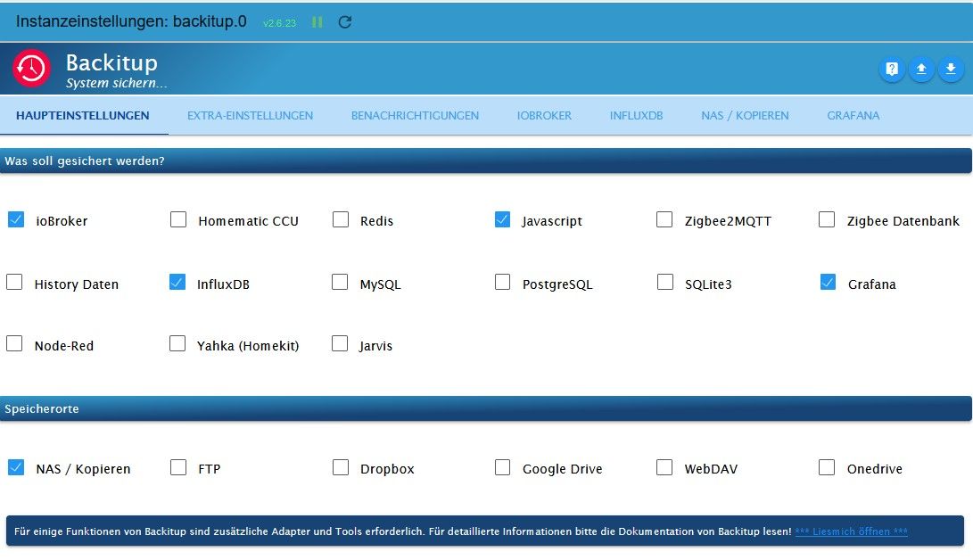The image size is (973, 560).
Task: Open the NAS / Kopieren tab
Action: (x=745, y=115)
